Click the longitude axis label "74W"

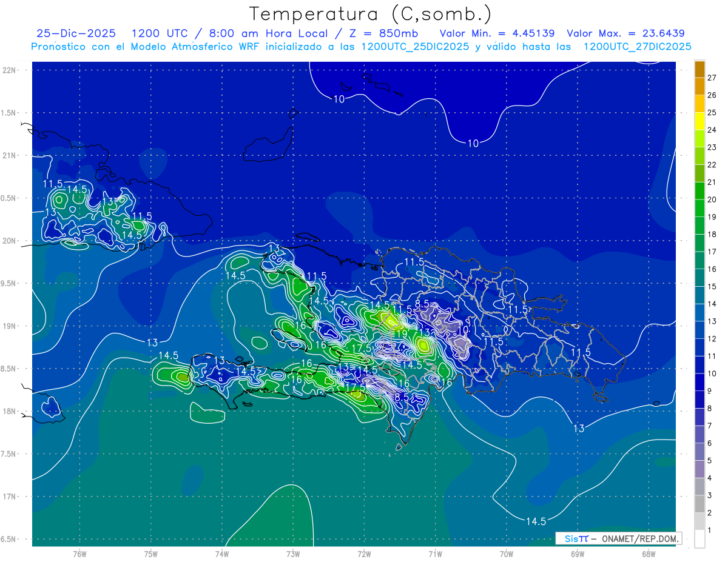point(222,554)
